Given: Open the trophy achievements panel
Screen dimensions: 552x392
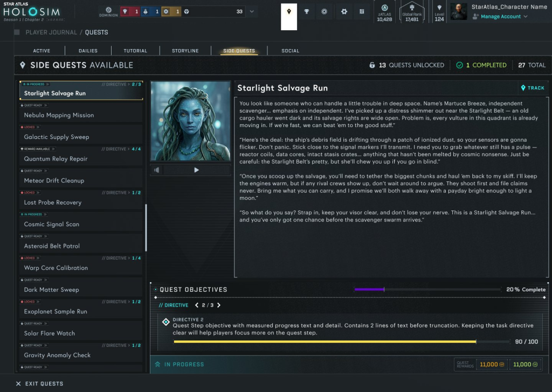Looking at the screenshot, I should (x=307, y=12).
